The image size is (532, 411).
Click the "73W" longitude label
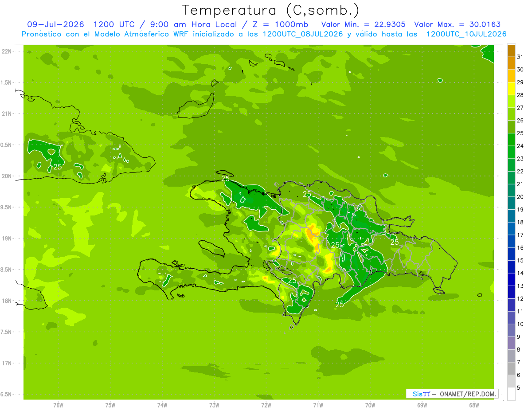tap(214, 405)
